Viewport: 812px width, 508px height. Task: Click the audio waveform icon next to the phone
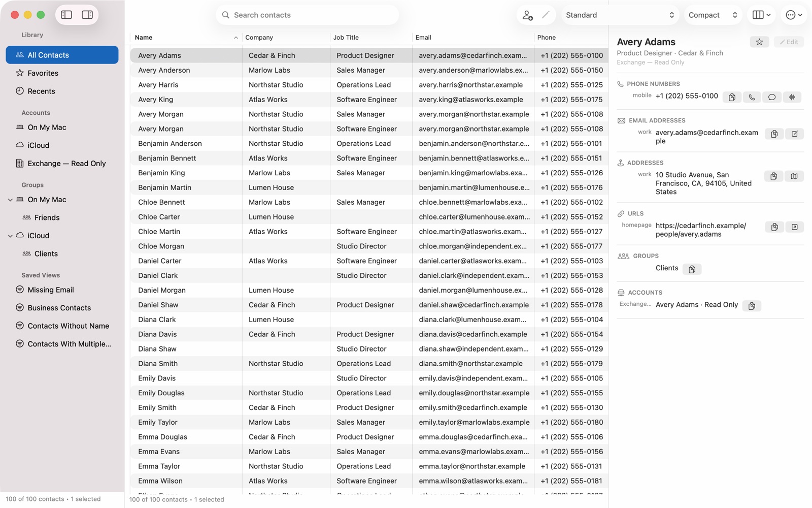click(792, 97)
